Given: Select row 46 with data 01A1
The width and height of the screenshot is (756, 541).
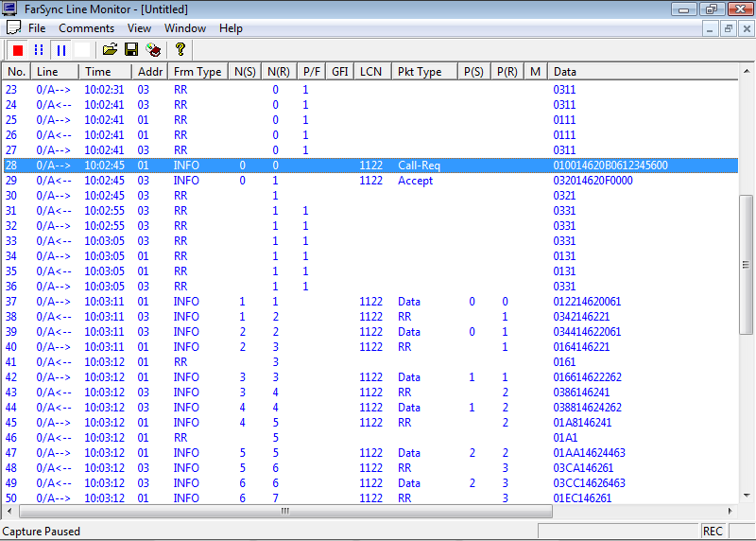Looking at the screenshot, I should point(370,438).
